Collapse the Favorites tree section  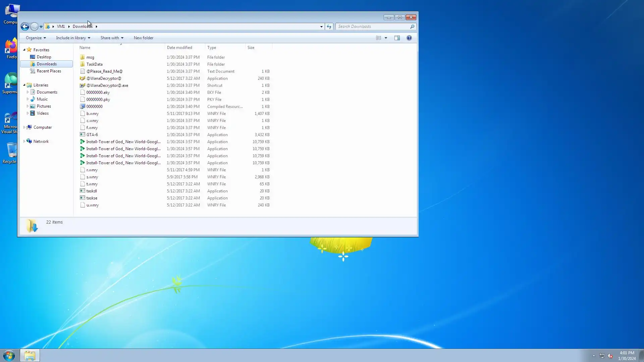click(x=24, y=50)
